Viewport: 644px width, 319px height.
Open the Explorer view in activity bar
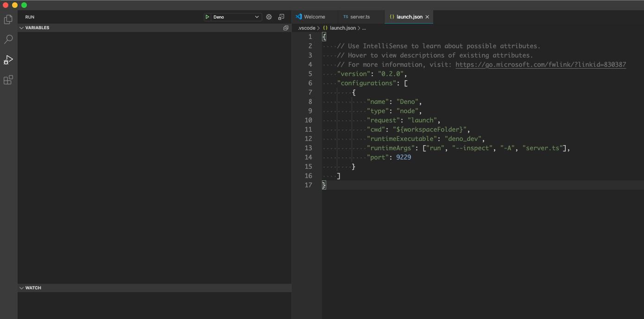[x=8, y=19]
